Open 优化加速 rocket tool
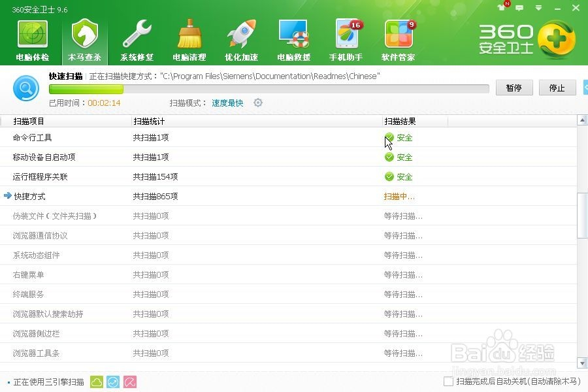The width and height of the screenshot is (588, 392). (x=242, y=40)
